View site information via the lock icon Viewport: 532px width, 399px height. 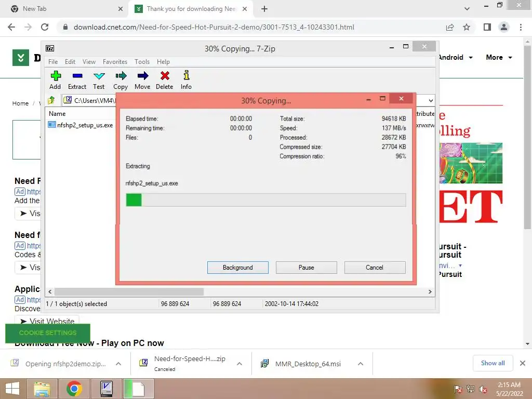point(65,27)
